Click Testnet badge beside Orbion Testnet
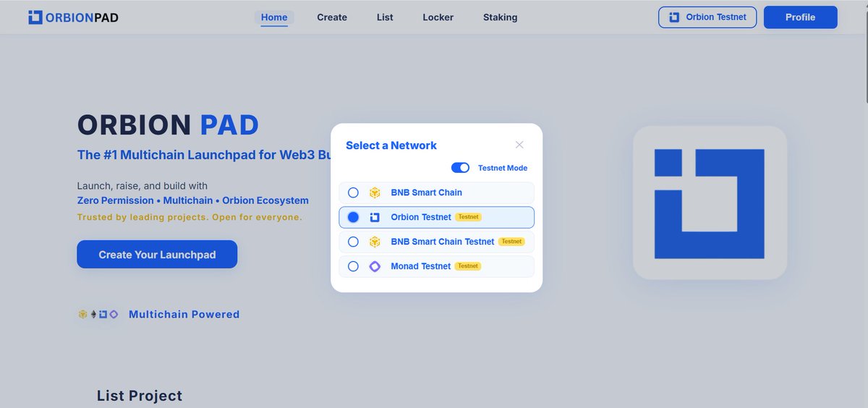Screen dimensions: 868x408 tap(469, 217)
